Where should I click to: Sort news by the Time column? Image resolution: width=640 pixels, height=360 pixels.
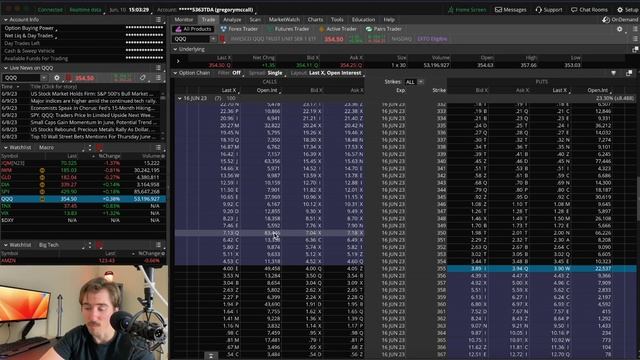click(10, 87)
